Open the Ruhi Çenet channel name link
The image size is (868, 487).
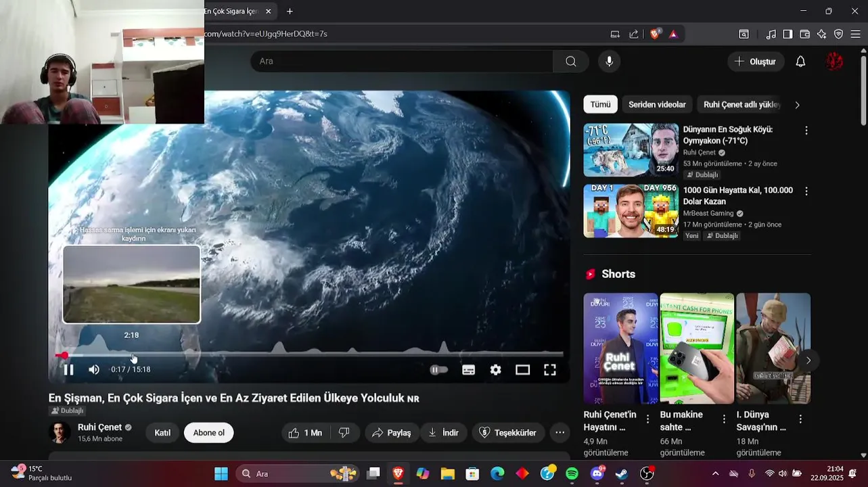[99, 427]
